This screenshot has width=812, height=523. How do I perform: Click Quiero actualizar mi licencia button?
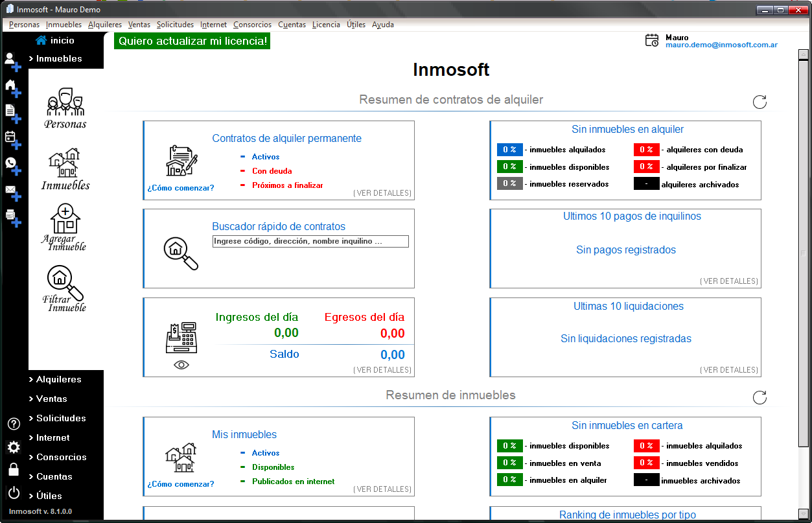192,41
